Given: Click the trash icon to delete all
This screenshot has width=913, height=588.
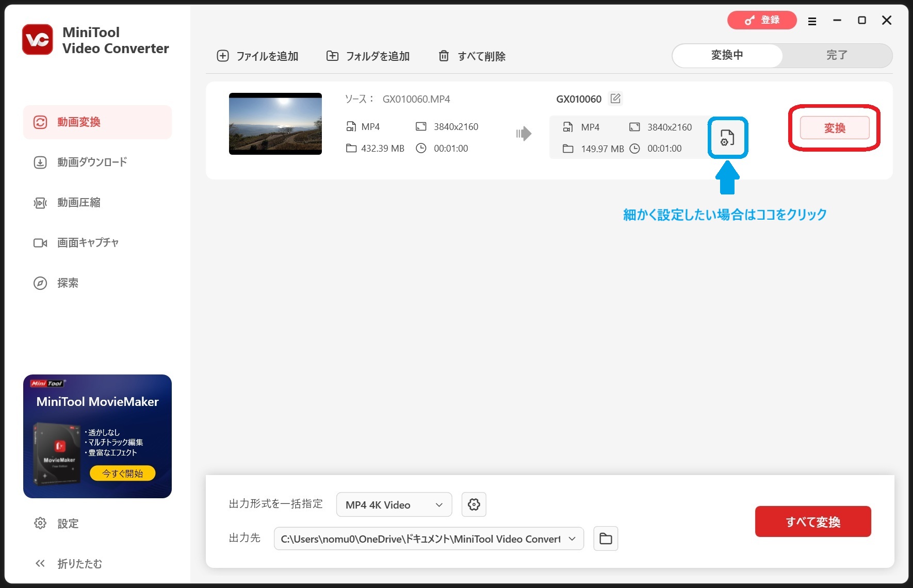Looking at the screenshot, I should pyautogui.click(x=444, y=56).
